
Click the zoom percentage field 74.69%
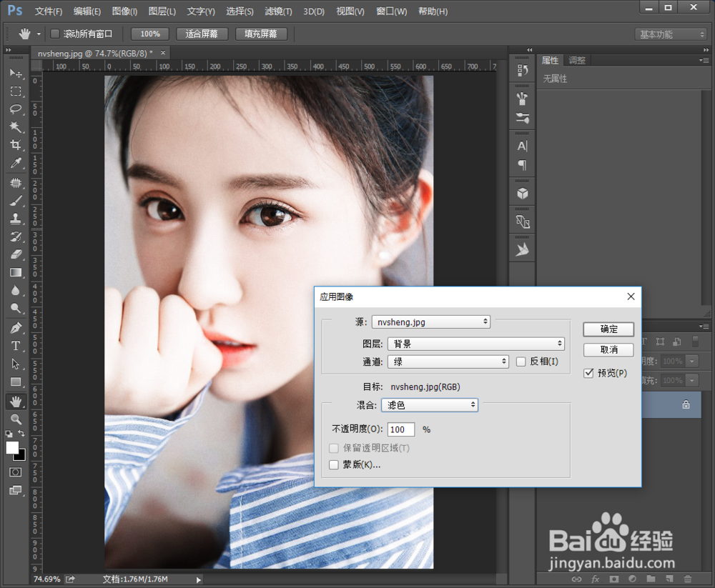(46, 579)
